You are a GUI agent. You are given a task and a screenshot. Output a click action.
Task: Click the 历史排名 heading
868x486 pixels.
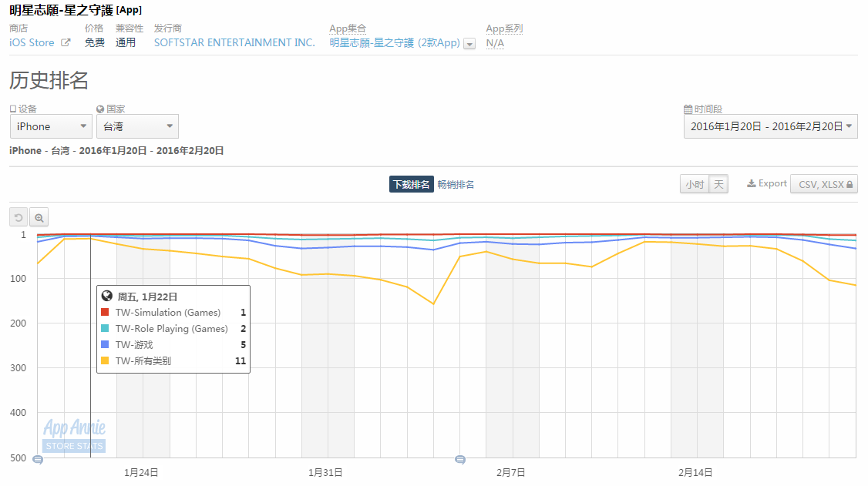coord(49,80)
